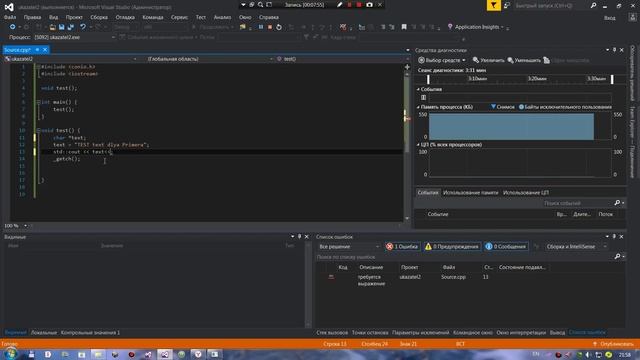Click the error list search magnifier icon

point(617,256)
